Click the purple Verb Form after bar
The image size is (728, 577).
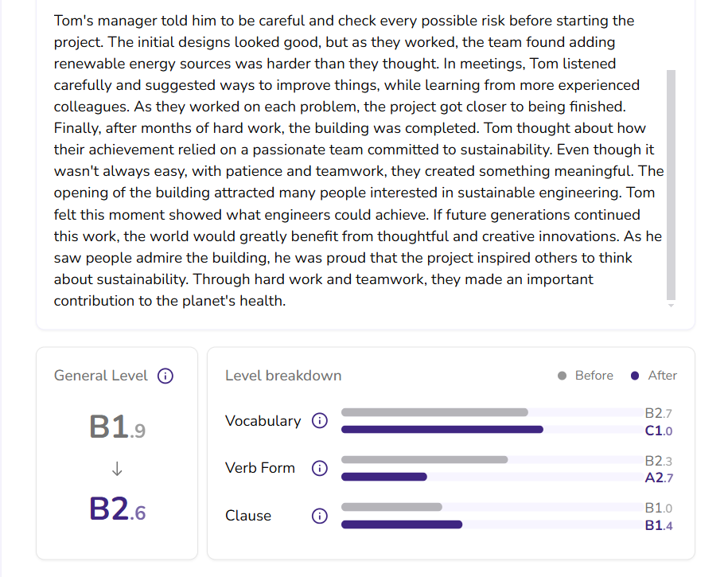(x=384, y=477)
